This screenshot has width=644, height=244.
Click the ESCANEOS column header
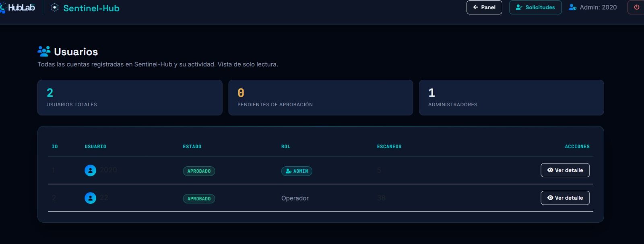click(389, 147)
